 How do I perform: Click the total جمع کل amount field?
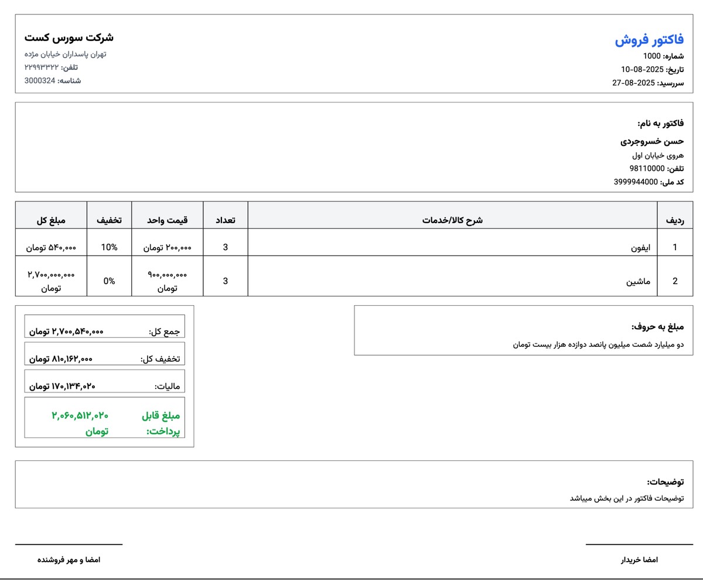tap(104, 327)
